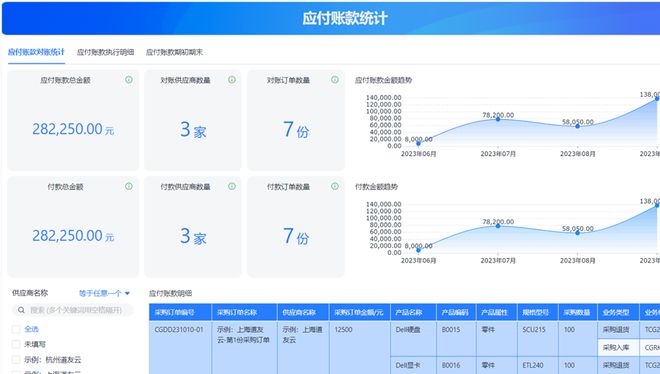The height and width of the screenshot is (374, 660).
Task: Tick the 全选 checkbox
Action: (16, 329)
